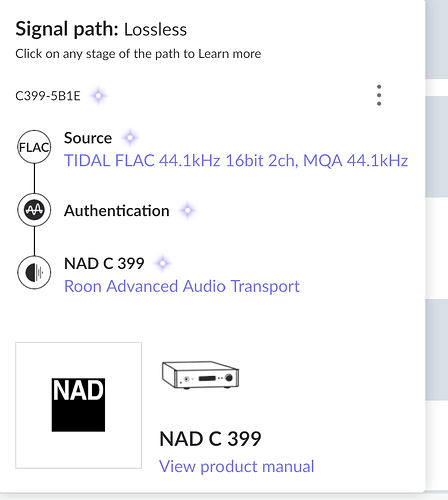448x500 pixels.
Task: Click the FLAC source stage icon
Action: click(34, 147)
